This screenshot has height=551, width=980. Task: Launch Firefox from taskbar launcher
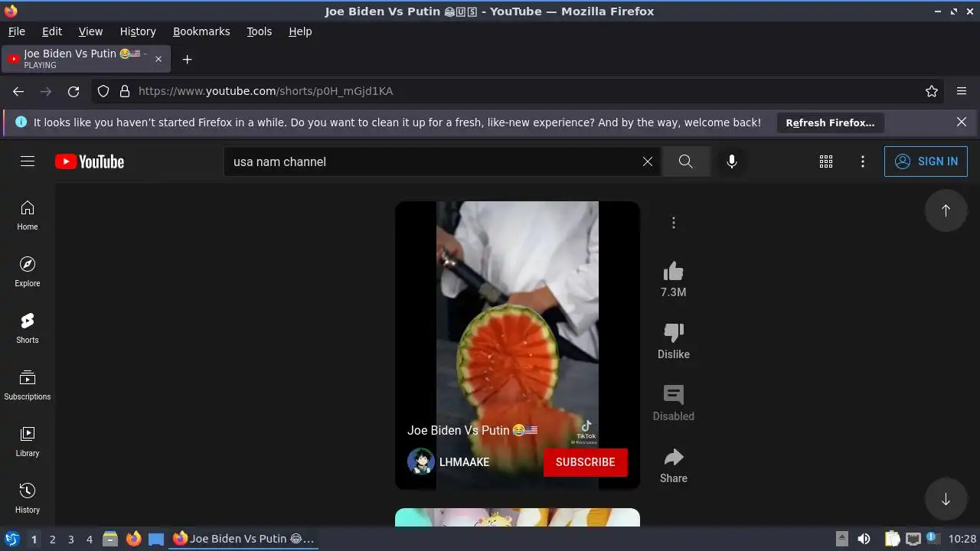coord(133,539)
